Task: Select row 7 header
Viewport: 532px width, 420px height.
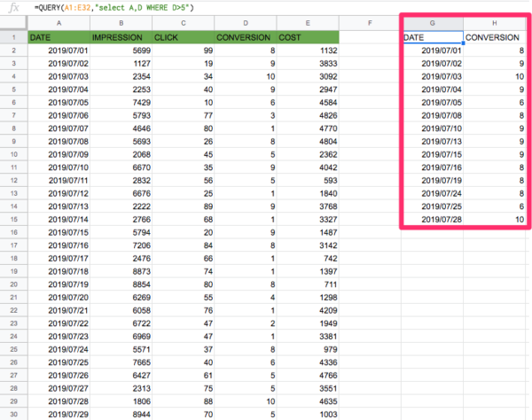Action: (13, 115)
